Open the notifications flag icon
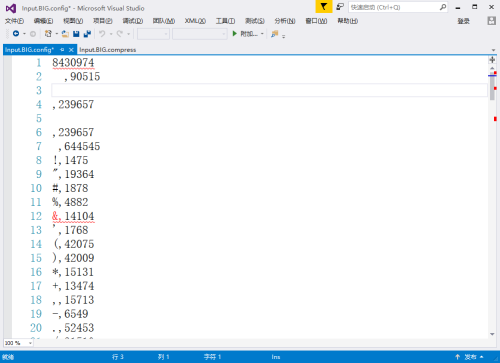500x363 pixels. [324, 7]
